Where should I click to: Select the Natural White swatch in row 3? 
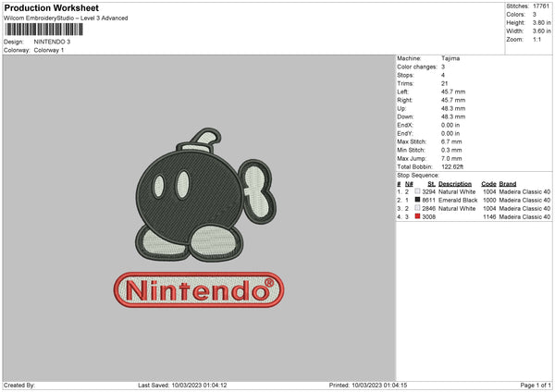point(418,208)
